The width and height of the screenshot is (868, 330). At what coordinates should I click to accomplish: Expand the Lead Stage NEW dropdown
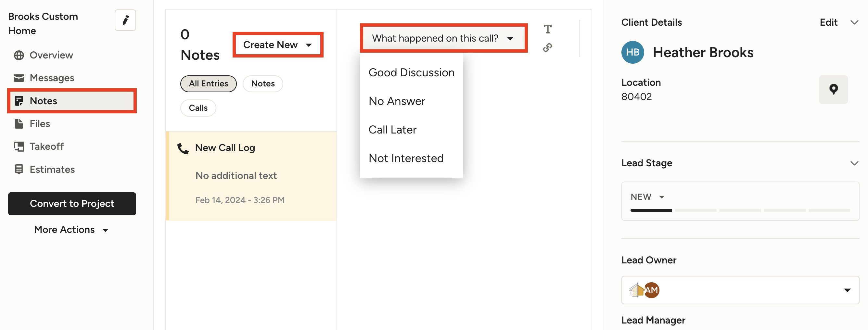[647, 197]
